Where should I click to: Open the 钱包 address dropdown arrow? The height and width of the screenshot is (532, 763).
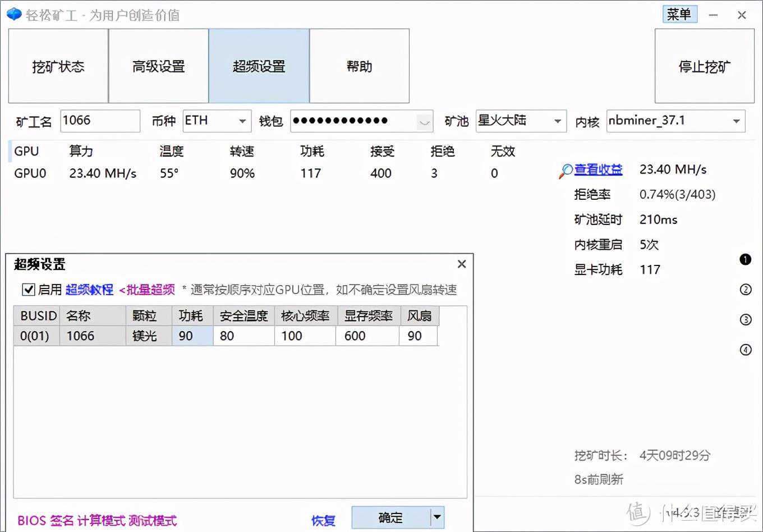click(x=425, y=121)
